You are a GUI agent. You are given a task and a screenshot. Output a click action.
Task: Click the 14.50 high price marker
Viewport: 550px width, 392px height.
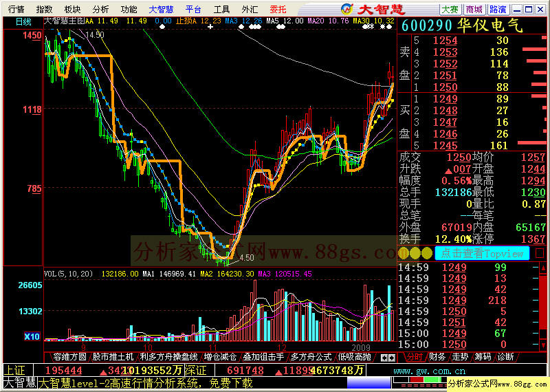[95, 35]
